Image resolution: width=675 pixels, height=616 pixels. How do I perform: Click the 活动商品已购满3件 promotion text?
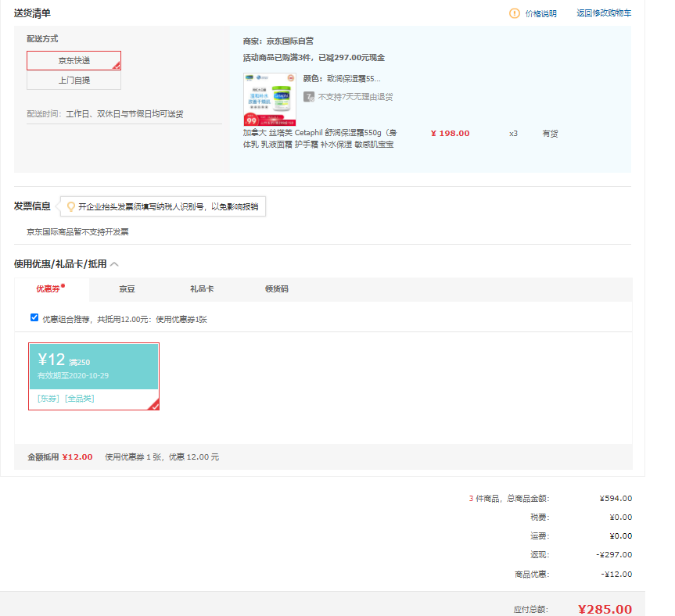click(x=314, y=58)
